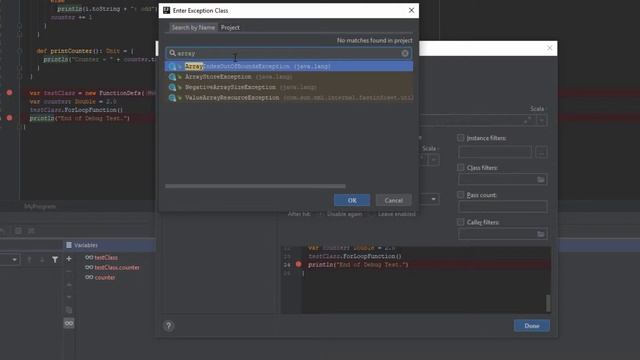Select the testClass watch entry

[x=106, y=258]
